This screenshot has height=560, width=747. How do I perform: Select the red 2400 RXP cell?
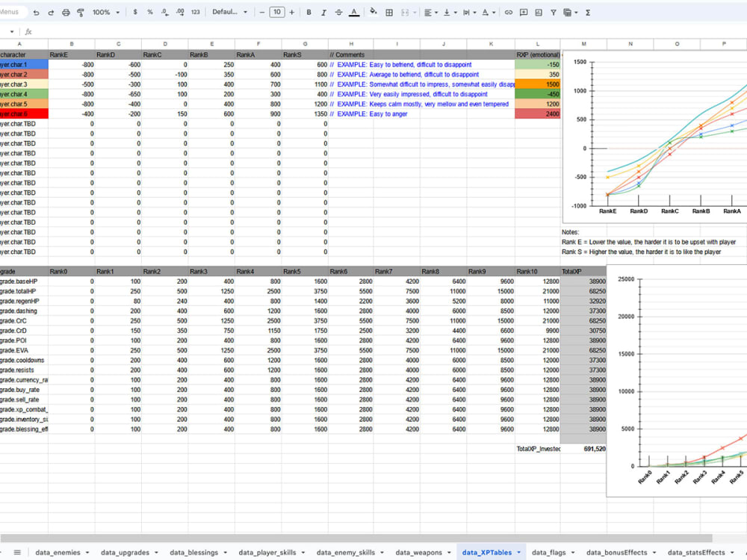click(x=537, y=113)
